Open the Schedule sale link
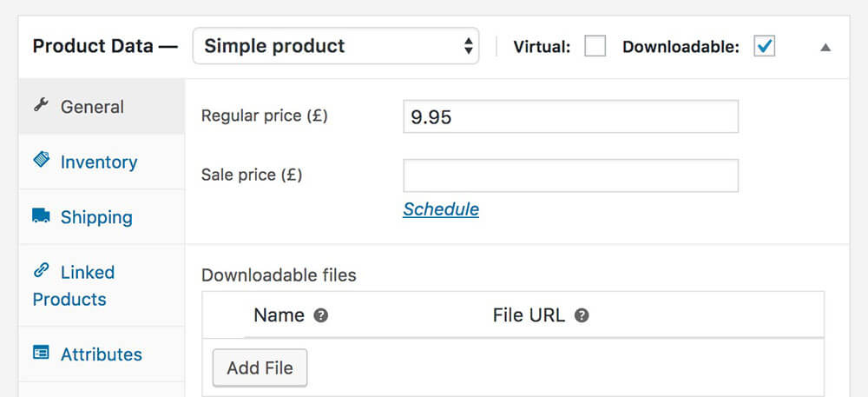 (441, 209)
